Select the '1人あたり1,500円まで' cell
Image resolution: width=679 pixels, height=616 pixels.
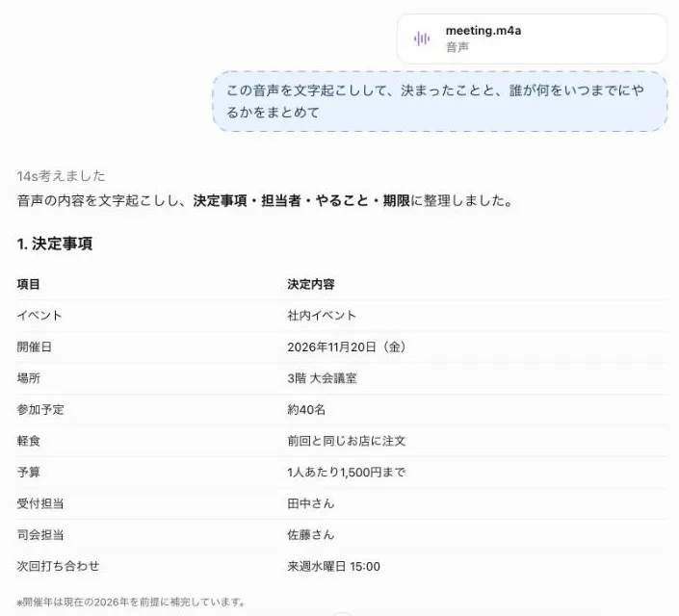click(347, 472)
